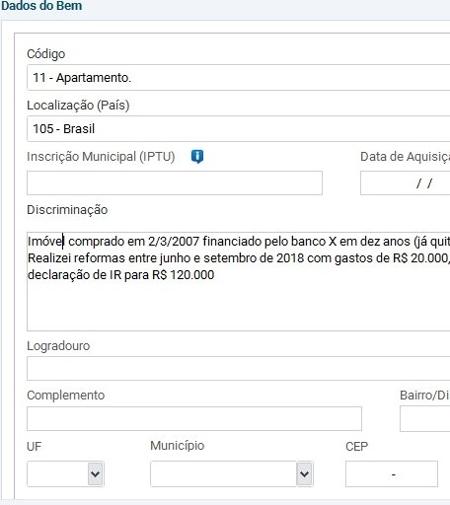Click inside the Discriminação text area
The width and height of the screenshot is (450, 505).
coord(238,281)
